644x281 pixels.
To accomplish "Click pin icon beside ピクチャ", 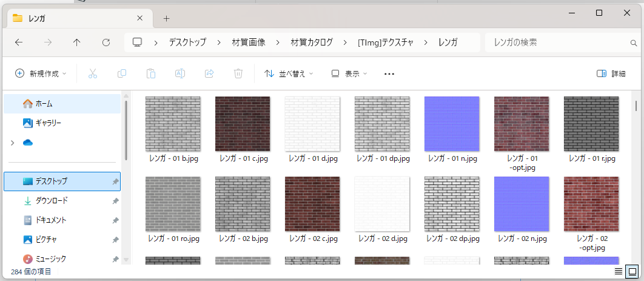I will point(116,240).
